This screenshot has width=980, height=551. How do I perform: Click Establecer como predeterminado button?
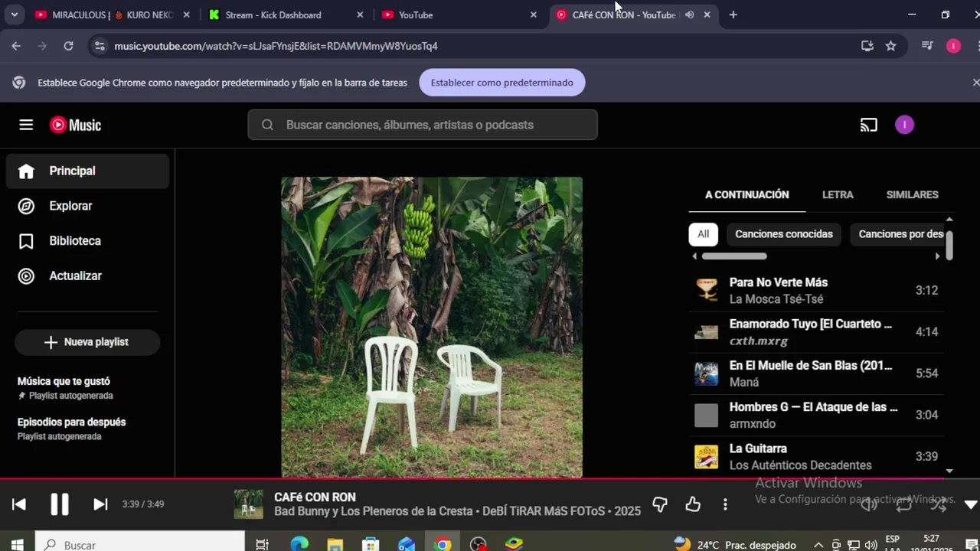[502, 83]
